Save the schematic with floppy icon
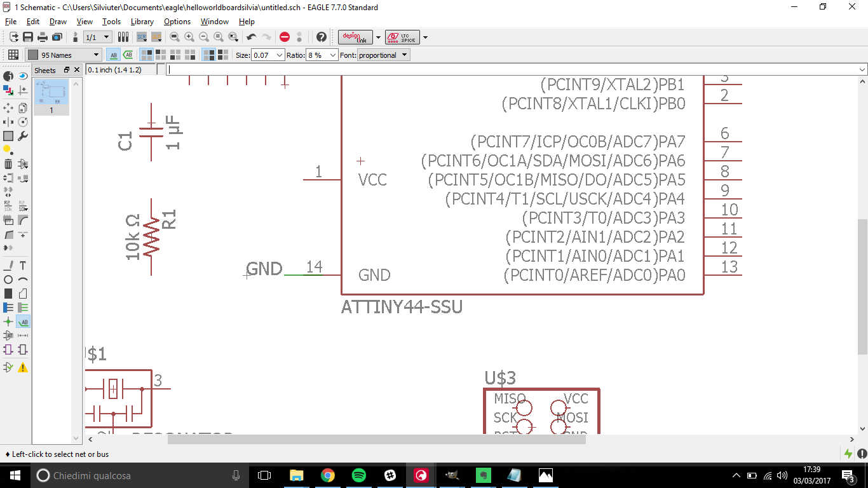This screenshot has width=868, height=488. click(28, 37)
